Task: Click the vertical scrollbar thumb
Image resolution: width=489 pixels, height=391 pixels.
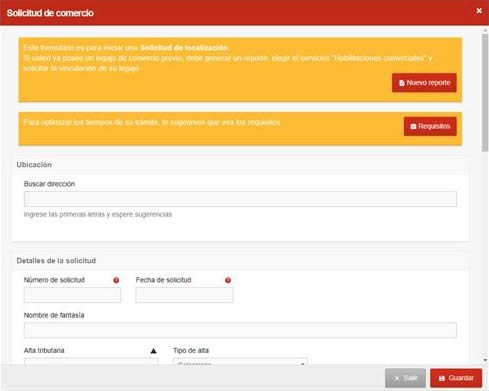Action: [x=485, y=93]
